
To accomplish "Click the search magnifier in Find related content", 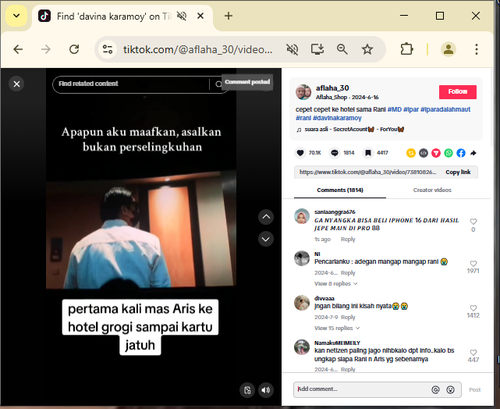I will [x=218, y=84].
